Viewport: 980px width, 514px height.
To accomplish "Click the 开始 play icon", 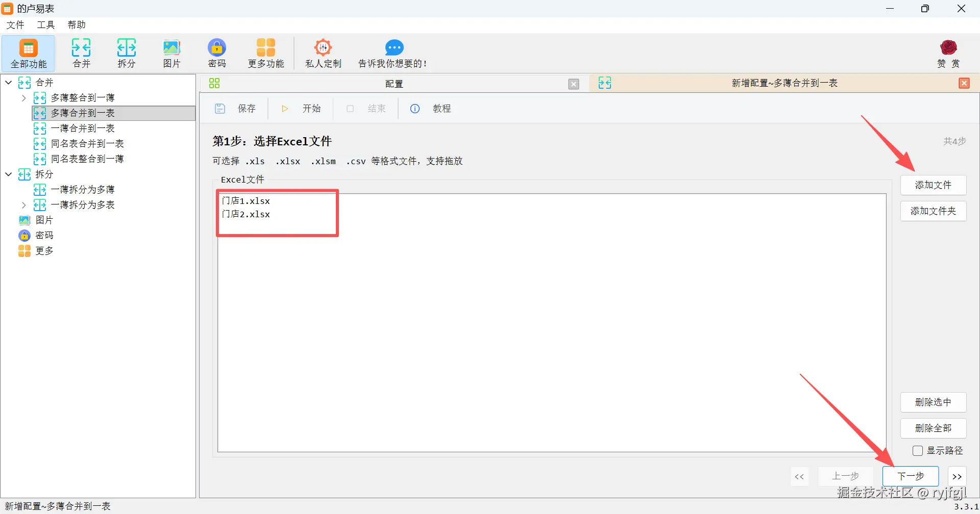I will pos(285,109).
